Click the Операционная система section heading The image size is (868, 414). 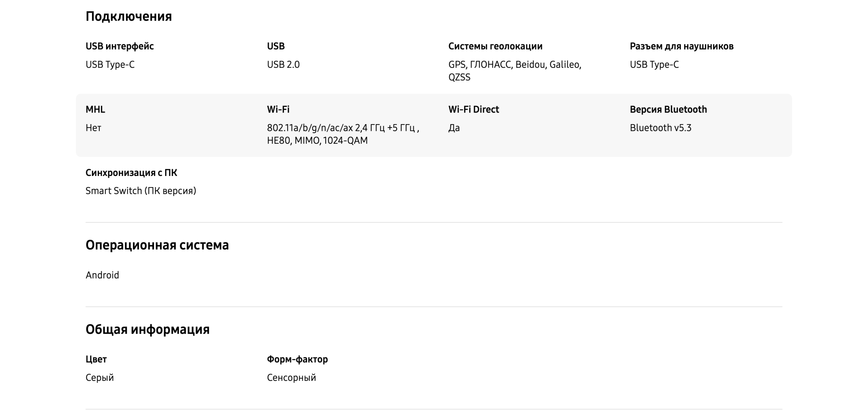[x=157, y=245]
